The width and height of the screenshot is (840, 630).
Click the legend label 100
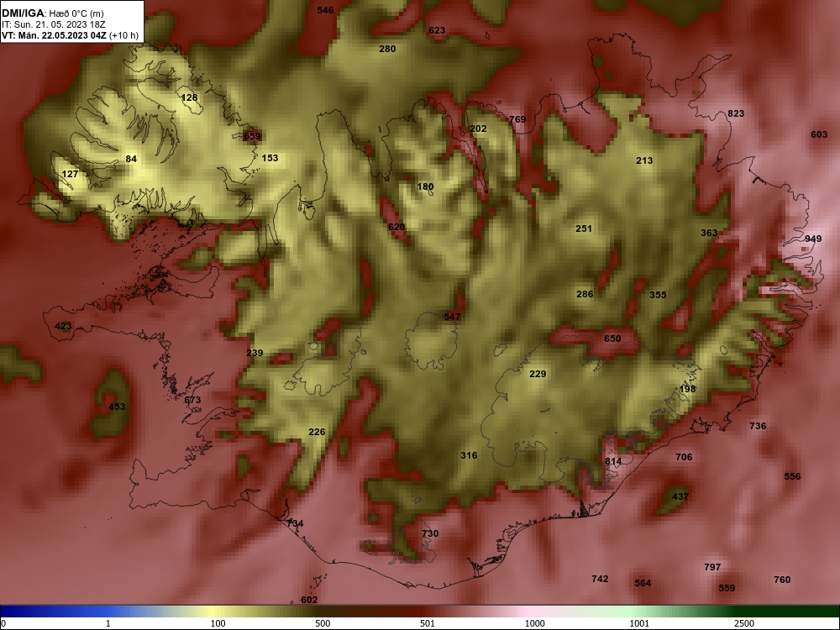tap(218, 623)
